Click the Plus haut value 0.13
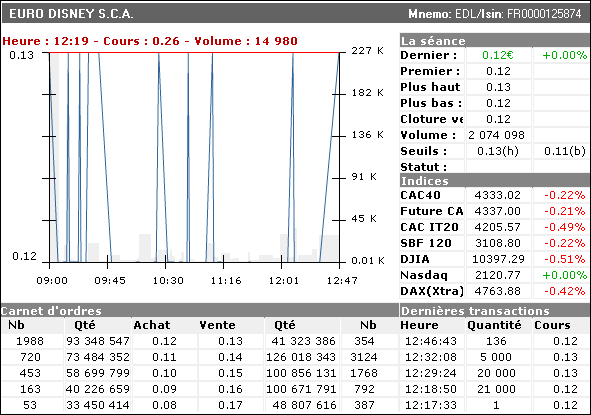The width and height of the screenshot is (591, 415). click(498, 87)
